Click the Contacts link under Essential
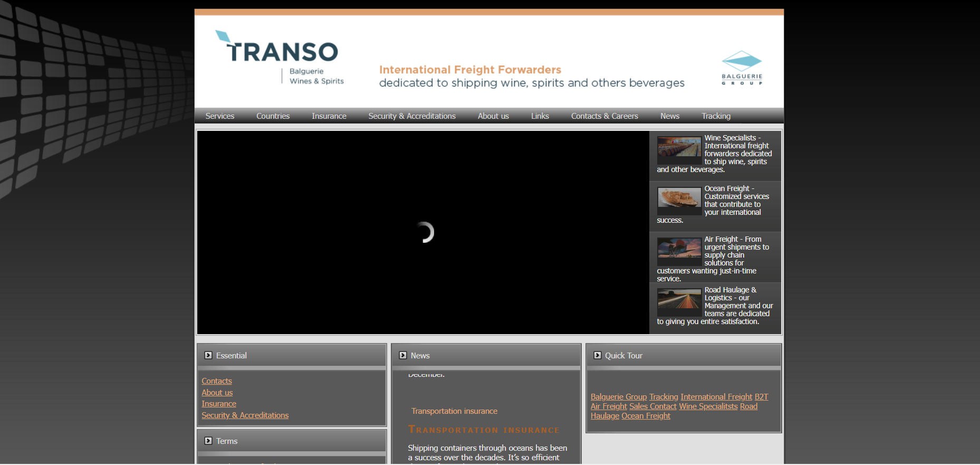 click(217, 381)
